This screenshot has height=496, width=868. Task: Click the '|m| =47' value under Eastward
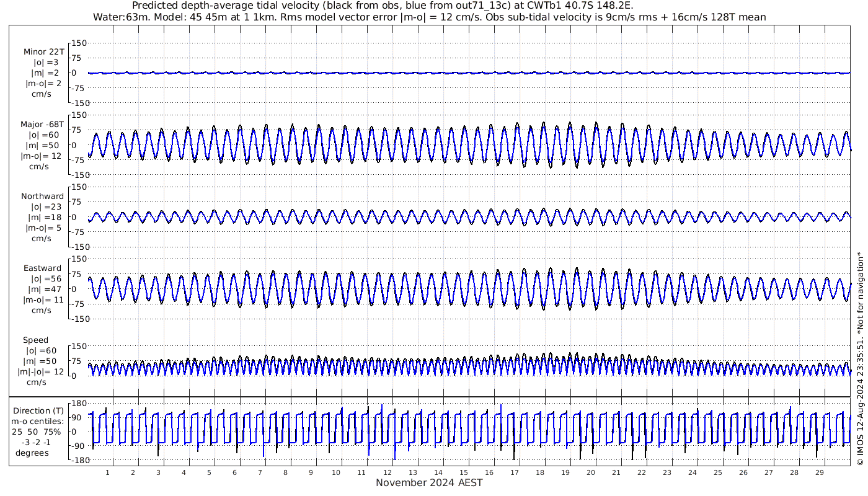click(x=45, y=289)
